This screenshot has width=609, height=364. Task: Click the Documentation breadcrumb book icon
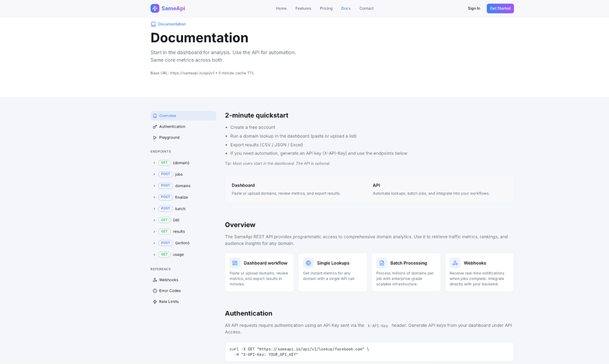click(153, 24)
